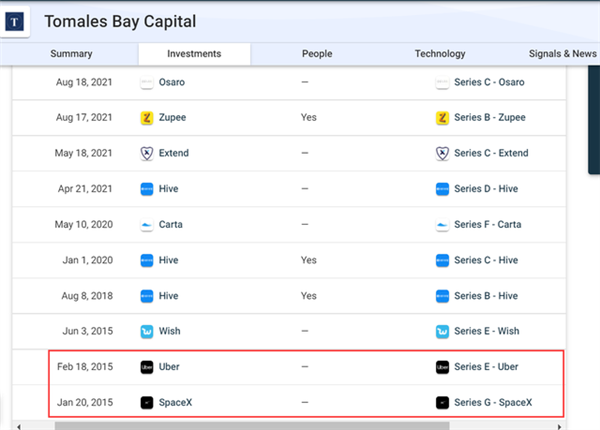
Task: Click the Carta logo in the organization column
Action: tap(147, 225)
